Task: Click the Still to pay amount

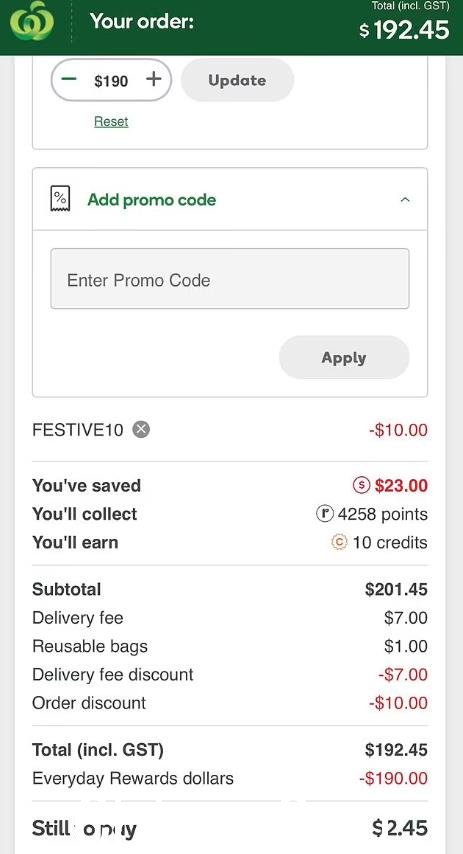Action: click(x=400, y=828)
